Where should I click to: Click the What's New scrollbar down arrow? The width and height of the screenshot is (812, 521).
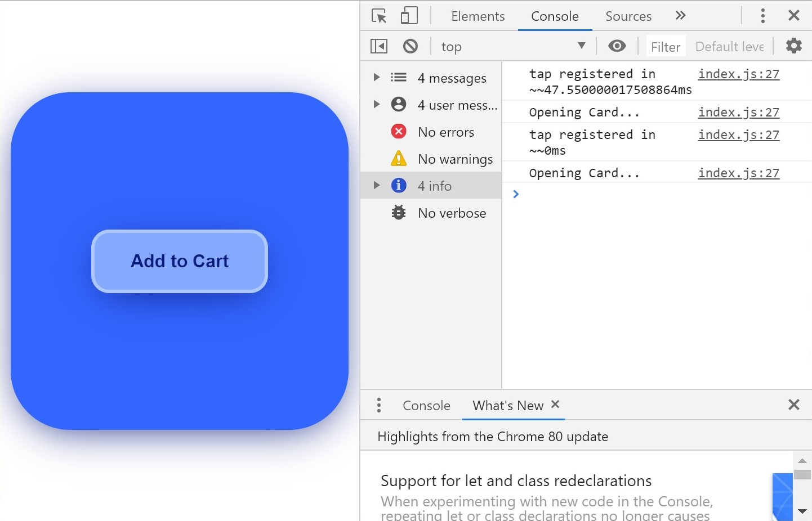point(802,511)
